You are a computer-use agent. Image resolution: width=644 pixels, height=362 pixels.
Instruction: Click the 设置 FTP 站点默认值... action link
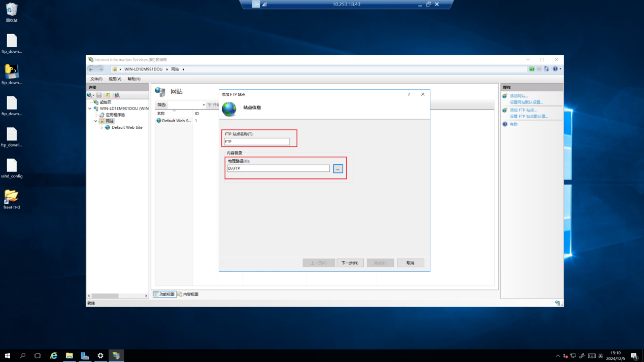tap(529, 116)
